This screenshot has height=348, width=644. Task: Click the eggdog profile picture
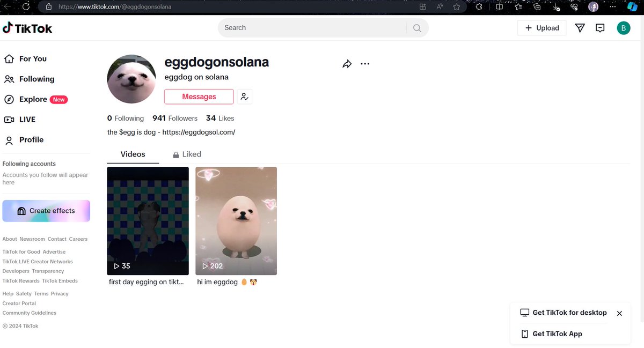132,79
